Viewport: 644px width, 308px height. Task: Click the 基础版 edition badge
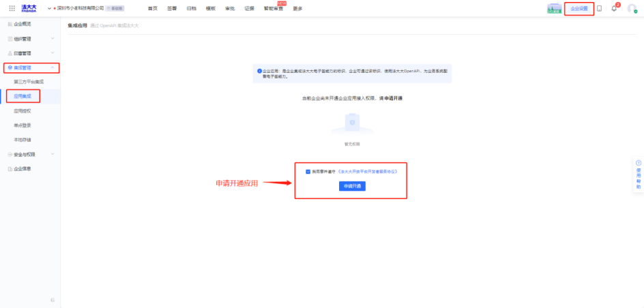(115, 8)
